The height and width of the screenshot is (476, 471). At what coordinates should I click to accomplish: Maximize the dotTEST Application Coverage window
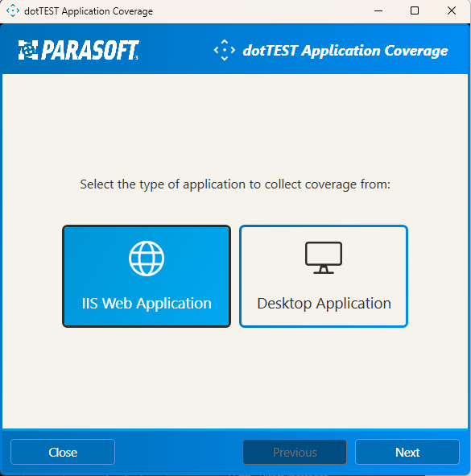(415, 11)
